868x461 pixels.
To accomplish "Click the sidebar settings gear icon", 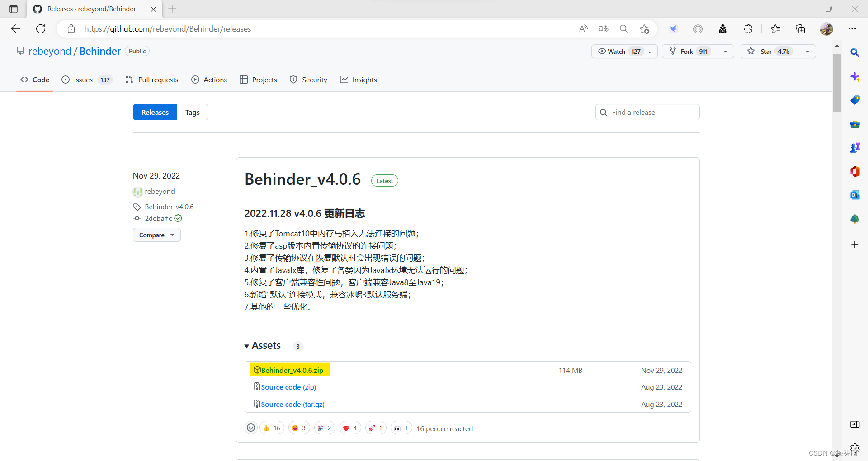I will coord(855,447).
